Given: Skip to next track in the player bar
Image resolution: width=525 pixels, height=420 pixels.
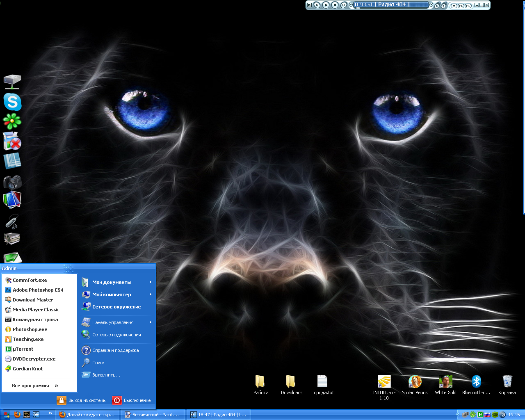Looking at the screenshot, I should tap(343, 5).
